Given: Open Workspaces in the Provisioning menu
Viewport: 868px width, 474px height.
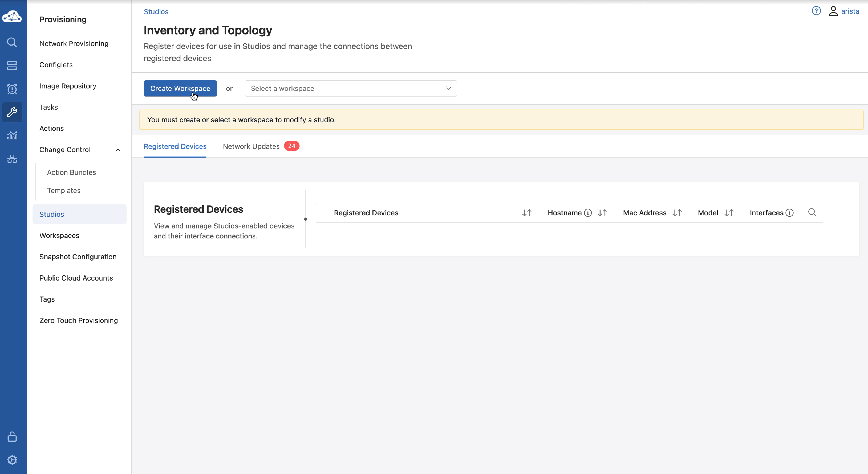Looking at the screenshot, I should 59,236.
